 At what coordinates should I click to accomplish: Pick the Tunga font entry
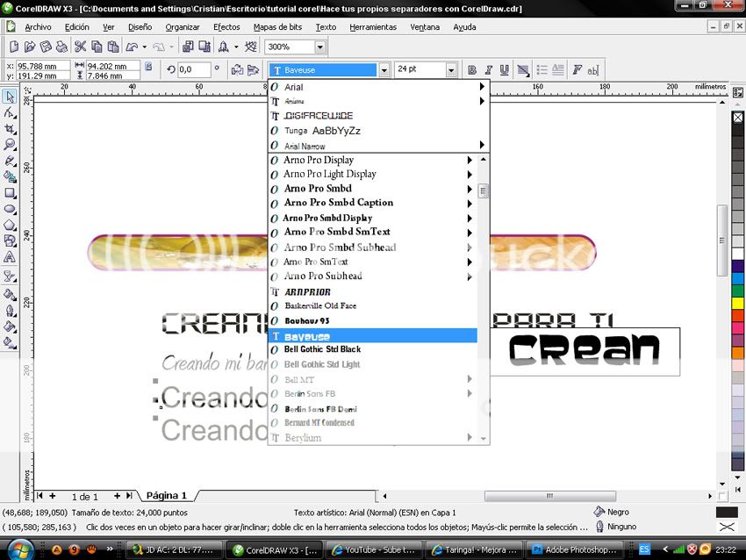point(379,131)
